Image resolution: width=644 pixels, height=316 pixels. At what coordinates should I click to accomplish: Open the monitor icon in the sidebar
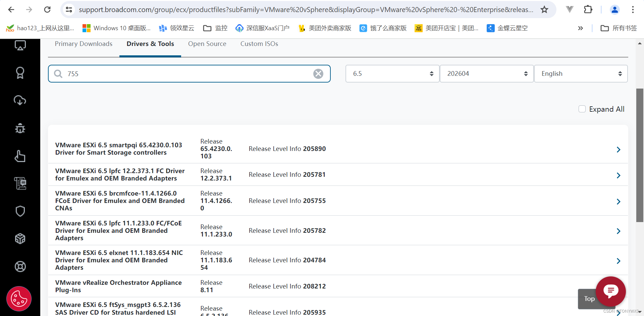point(20,45)
